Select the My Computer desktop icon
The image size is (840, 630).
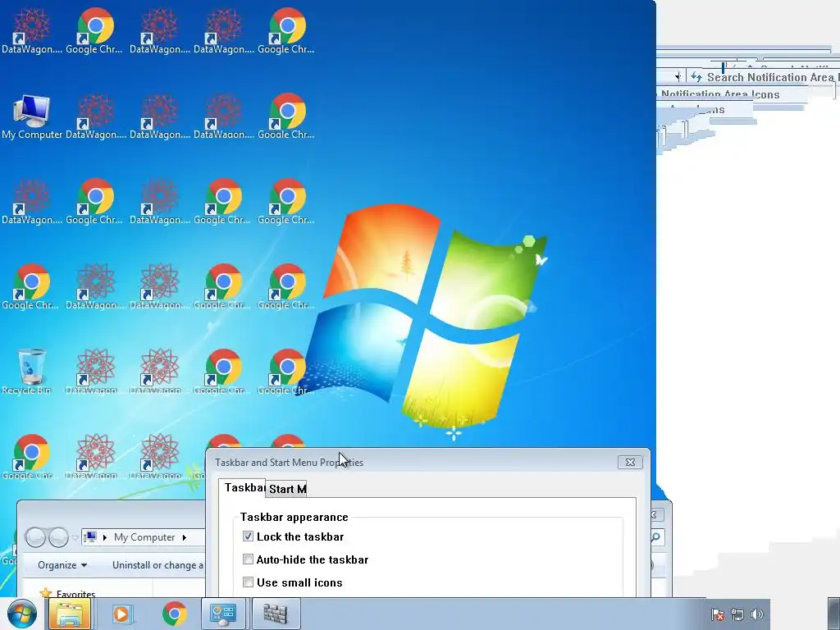click(32, 117)
